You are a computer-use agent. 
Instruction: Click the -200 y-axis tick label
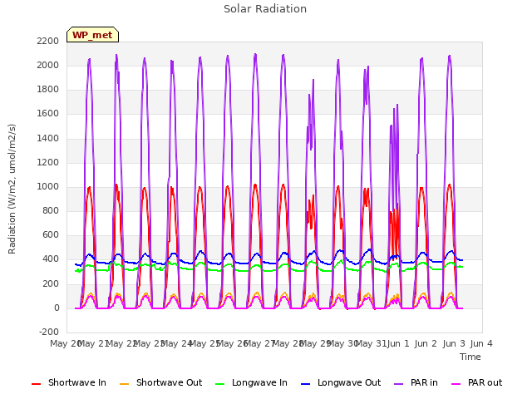pyautogui.click(x=49, y=332)
